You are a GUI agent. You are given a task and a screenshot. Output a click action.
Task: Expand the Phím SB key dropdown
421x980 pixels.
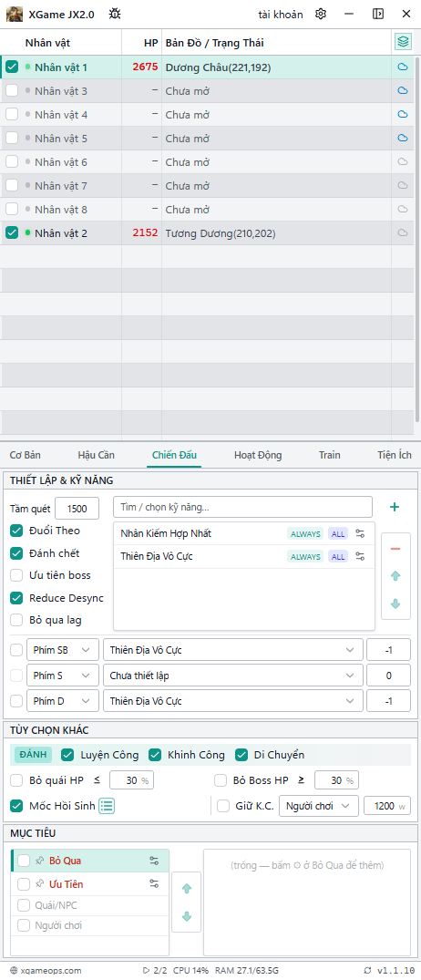63,649
